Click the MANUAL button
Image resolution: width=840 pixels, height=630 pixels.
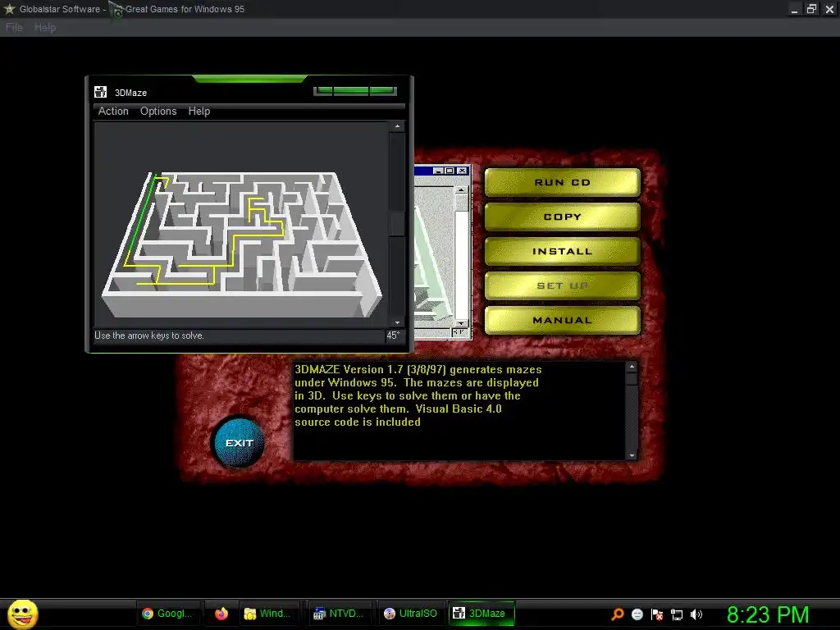[x=562, y=320]
